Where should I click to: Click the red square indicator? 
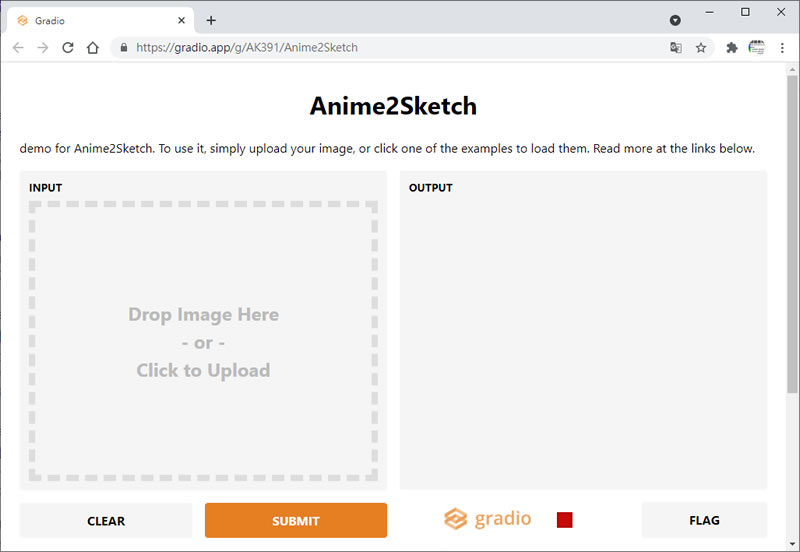click(565, 520)
